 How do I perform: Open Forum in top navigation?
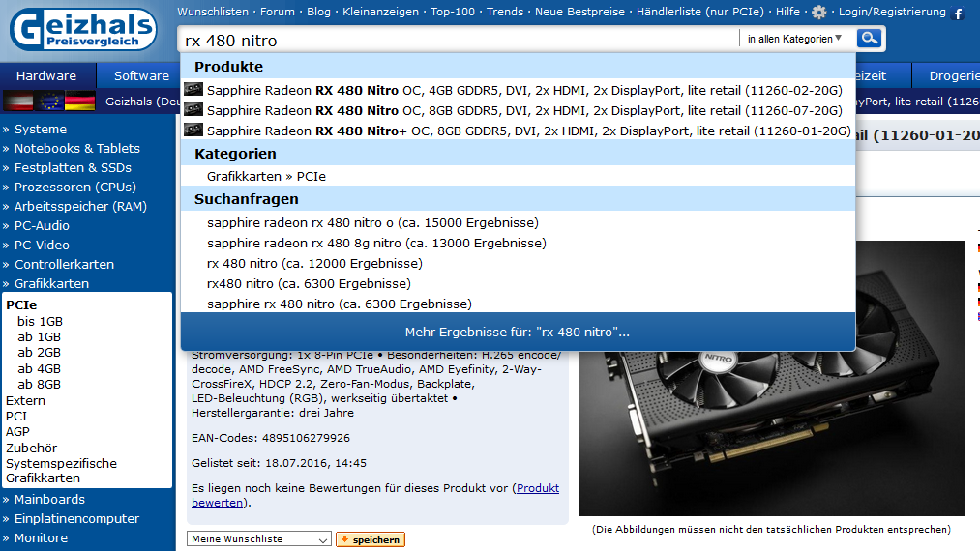[278, 12]
